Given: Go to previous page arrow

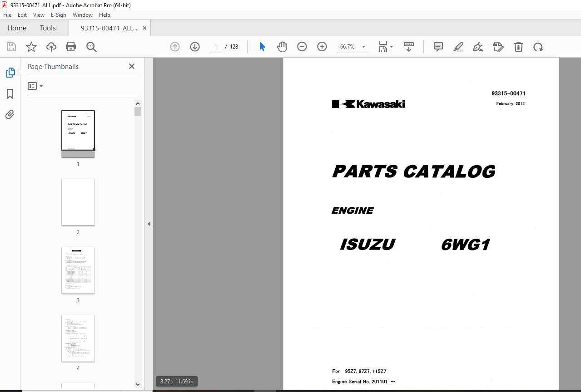Looking at the screenshot, I should click(x=175, y=47).
